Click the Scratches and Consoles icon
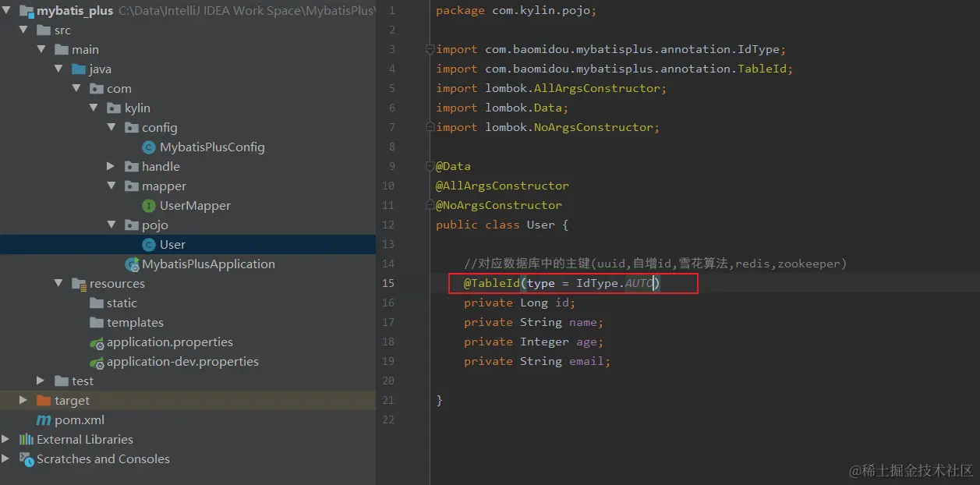The width and height of the screenshot is (980, 485). point(27,459)
